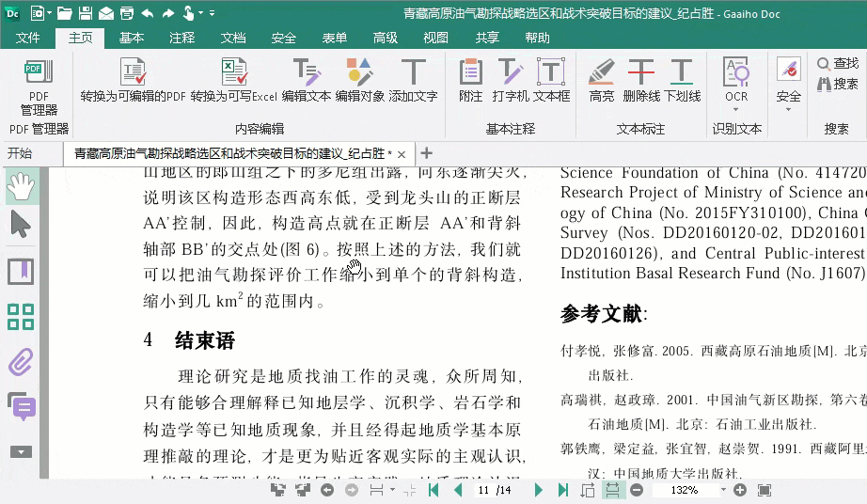Click the next view forward arrow
Image resolution: width=867 pixels, height=504 pixels.
pos(352,490)
